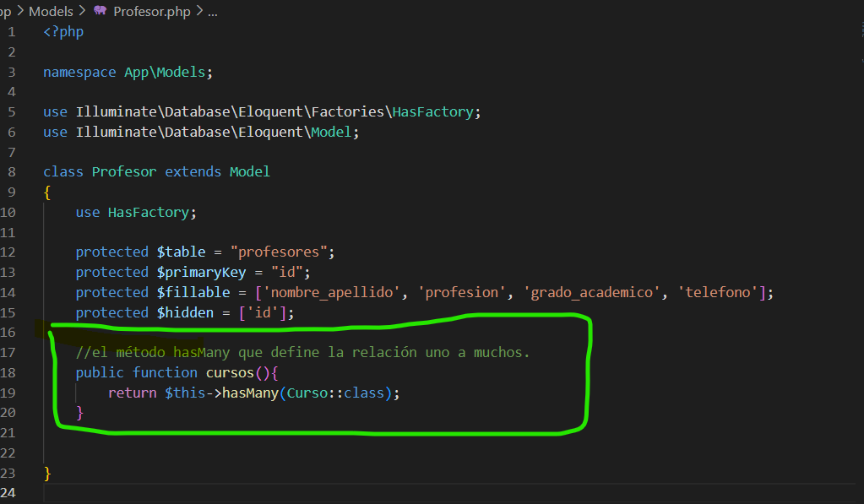Click the 'nombre_apellido' string
Screen dimensions: 864x504
click(x=332, y=292)
